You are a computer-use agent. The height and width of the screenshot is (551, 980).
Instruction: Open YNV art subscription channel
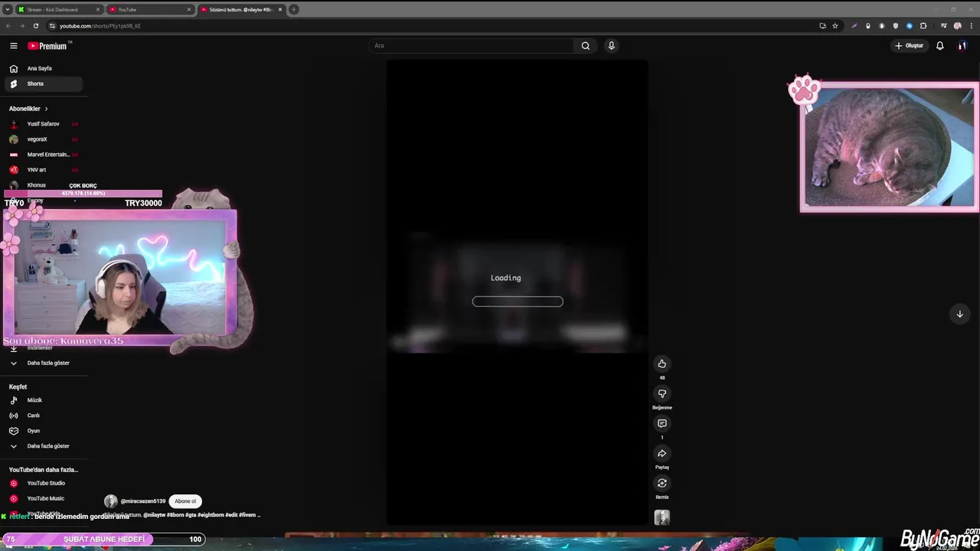click(x=44, y=170)
